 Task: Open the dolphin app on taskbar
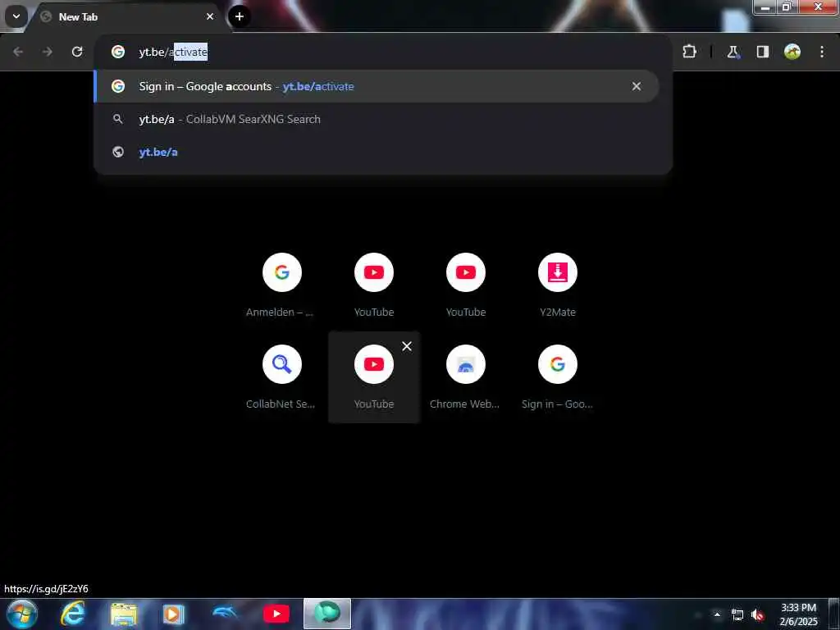pos(225,614)
